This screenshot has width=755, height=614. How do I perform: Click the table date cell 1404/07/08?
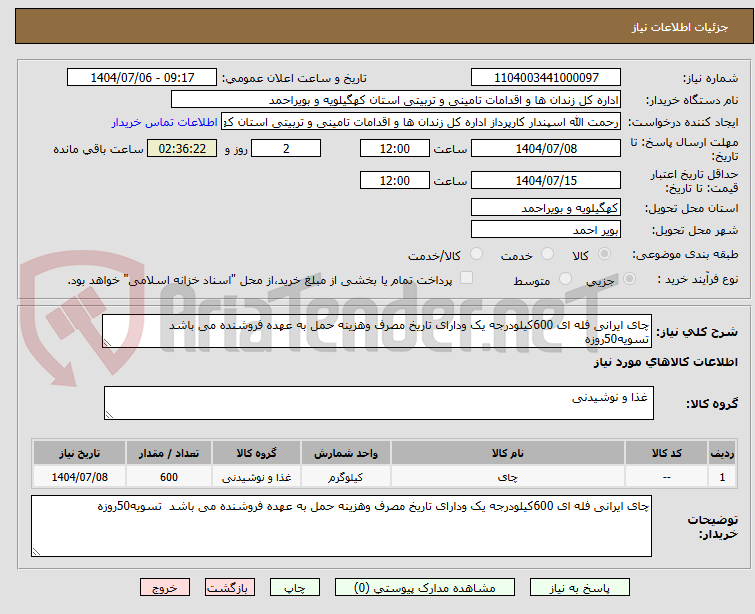point(79,477)
